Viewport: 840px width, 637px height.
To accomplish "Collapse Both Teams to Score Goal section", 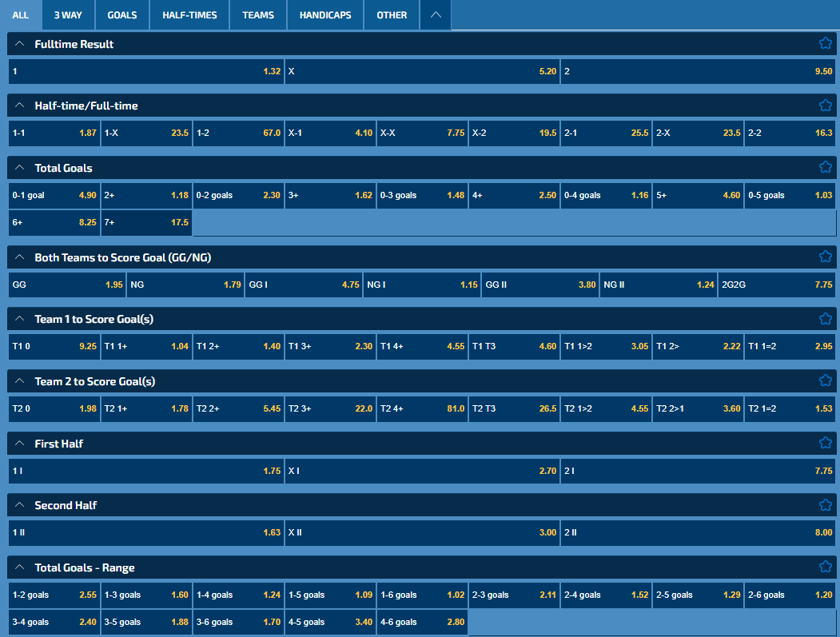I will pyautogui.click(x=20, y=257).
